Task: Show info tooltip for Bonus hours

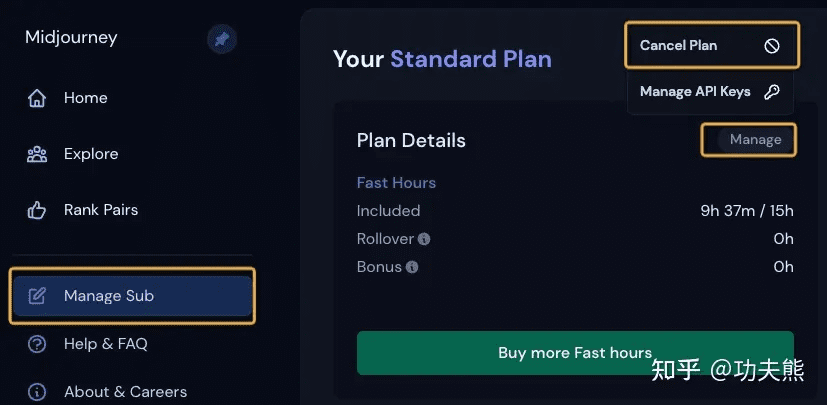Action: pos(412,267)
